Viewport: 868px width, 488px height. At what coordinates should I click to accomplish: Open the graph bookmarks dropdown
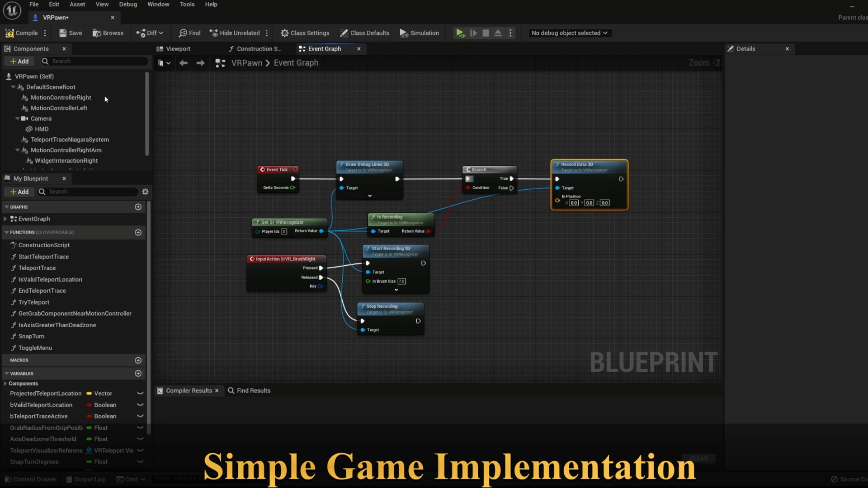click(164, 63)
